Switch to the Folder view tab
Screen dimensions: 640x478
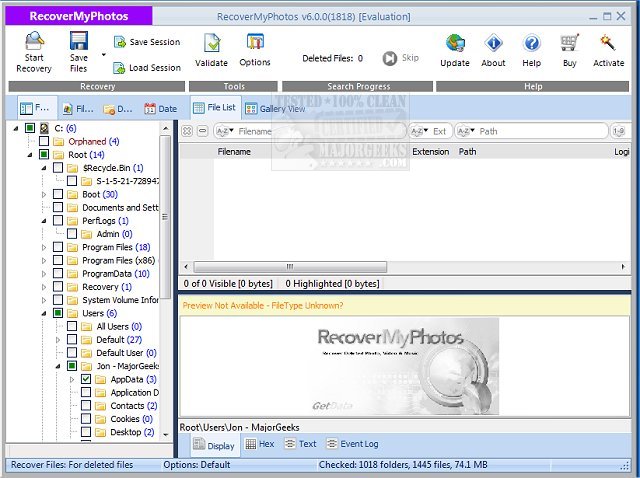35,108
